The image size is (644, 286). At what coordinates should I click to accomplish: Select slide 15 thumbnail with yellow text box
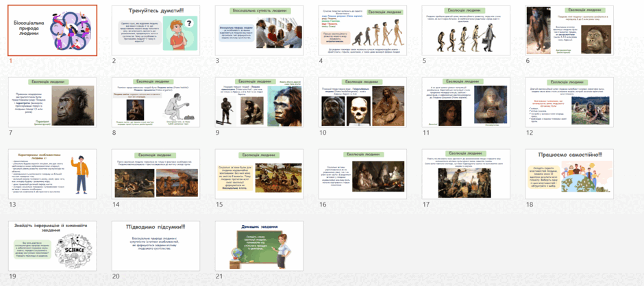259,174
